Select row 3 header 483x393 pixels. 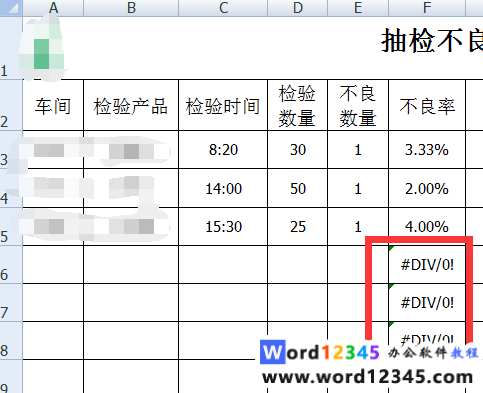point(11,149)
